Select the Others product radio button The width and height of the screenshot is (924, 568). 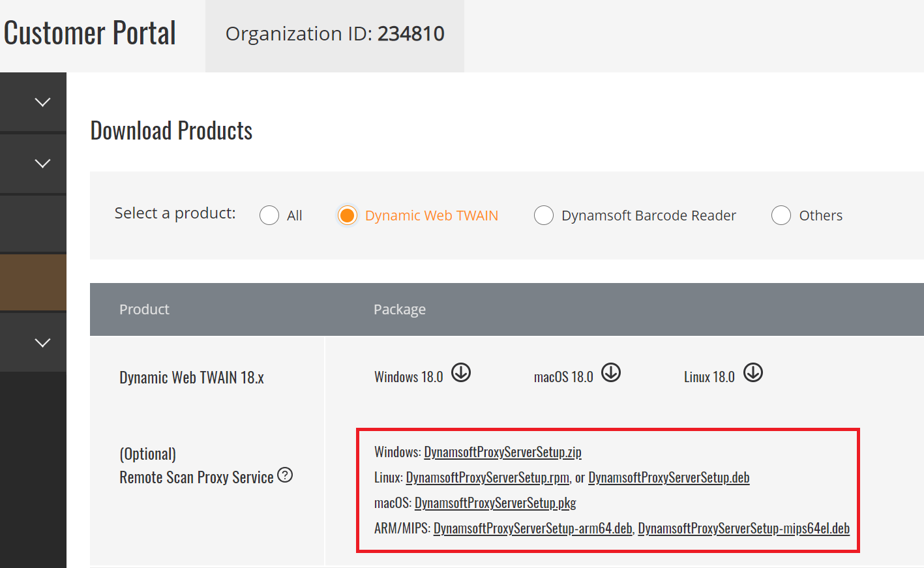[x=781, y=215]
